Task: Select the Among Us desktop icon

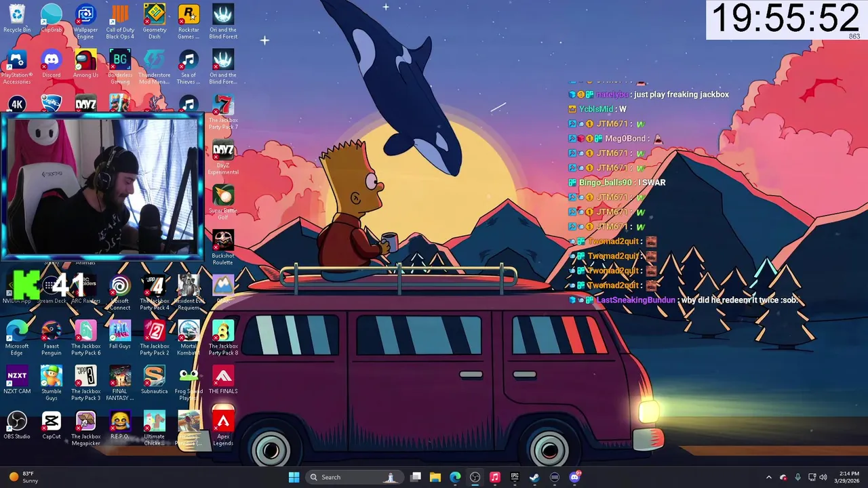Action: pyautogui.click(x=85, y=64)
